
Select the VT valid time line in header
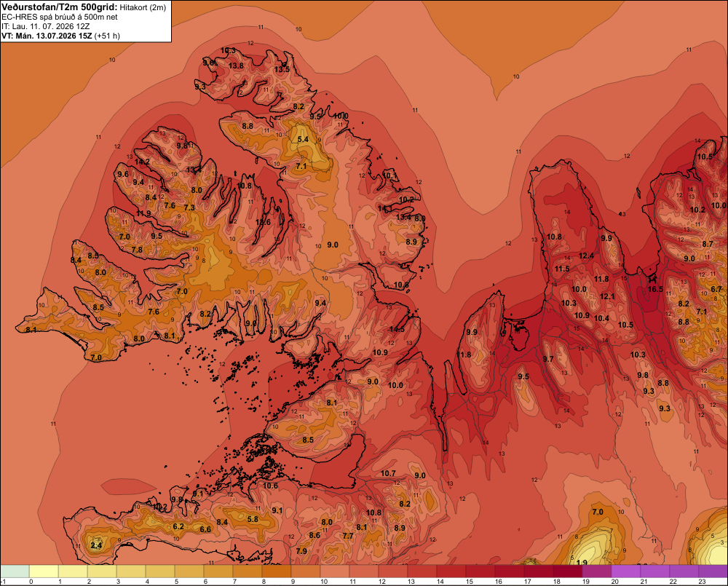pyautogui.click(x=60, y=36)
